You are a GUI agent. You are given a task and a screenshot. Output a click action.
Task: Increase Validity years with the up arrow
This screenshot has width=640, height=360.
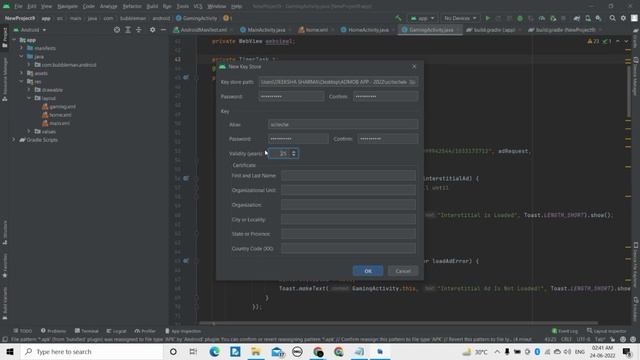294,151
